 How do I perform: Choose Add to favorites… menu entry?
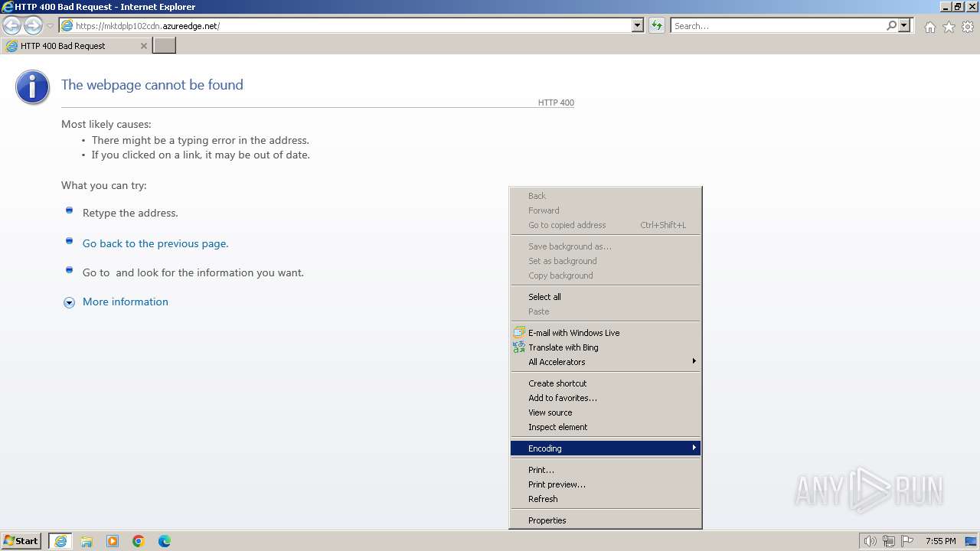point(606,398)
